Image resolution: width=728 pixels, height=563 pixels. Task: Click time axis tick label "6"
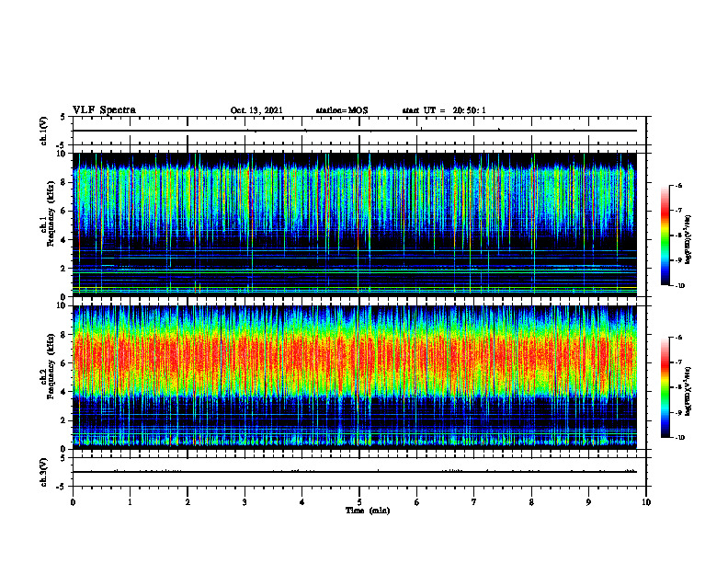point(416,502)
